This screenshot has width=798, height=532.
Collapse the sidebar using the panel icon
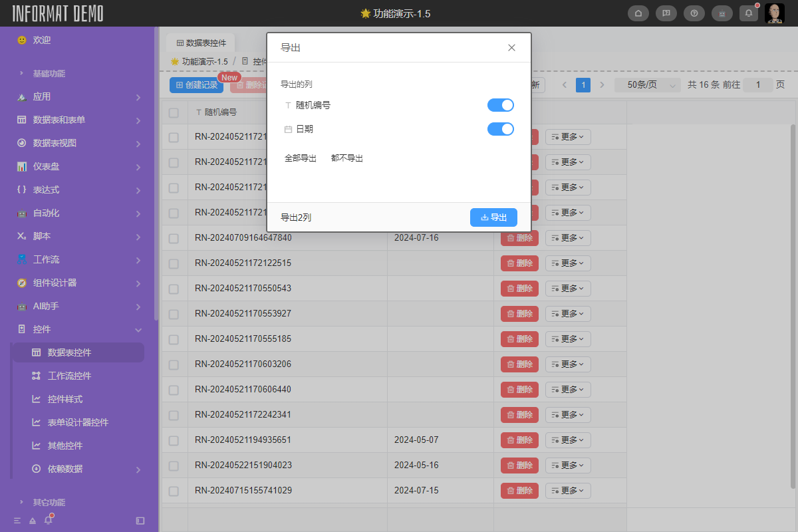coord(140,521)
